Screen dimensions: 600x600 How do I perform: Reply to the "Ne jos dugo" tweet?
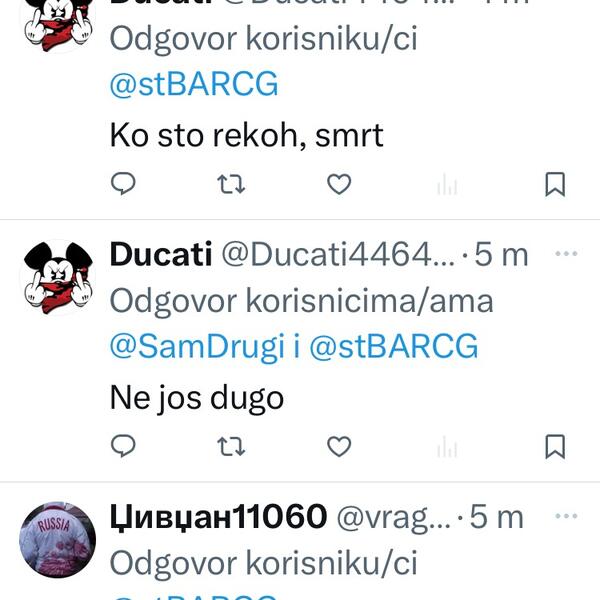tap(123, 446)
